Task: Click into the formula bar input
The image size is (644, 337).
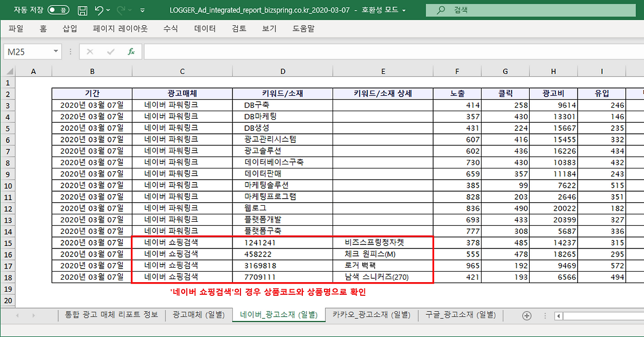Action: [393, 52]
